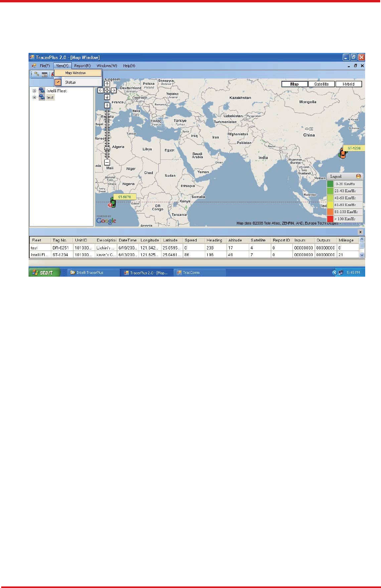381x588 pixels.
Task: Open the Windows(W) menu
Action: tap(107, 66)
